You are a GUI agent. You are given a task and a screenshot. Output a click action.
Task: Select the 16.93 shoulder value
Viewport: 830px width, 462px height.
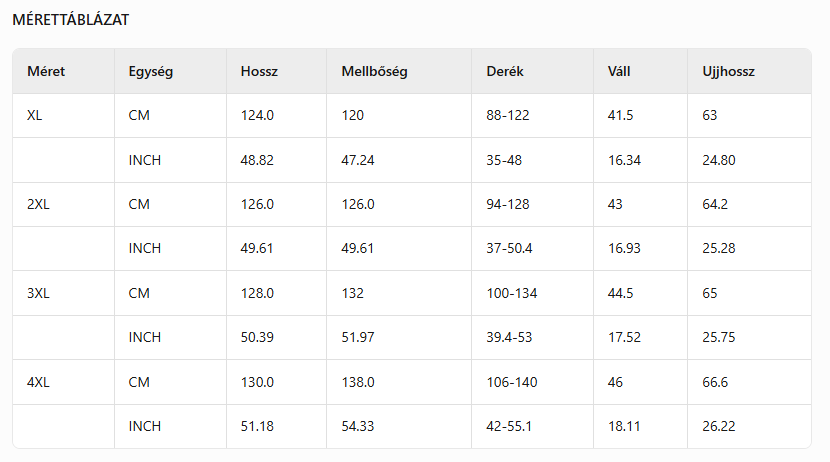pyautogui.click(x=624, y=249)
